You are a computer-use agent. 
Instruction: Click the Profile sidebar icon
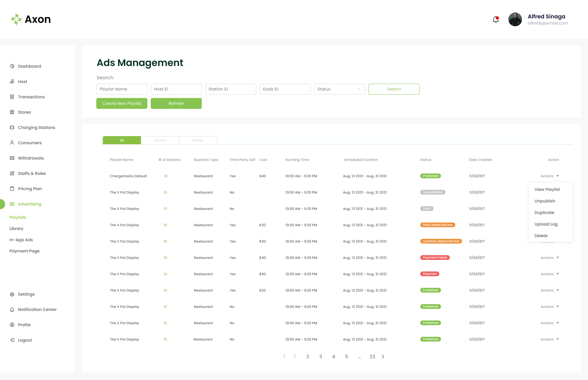pos(12,325)
